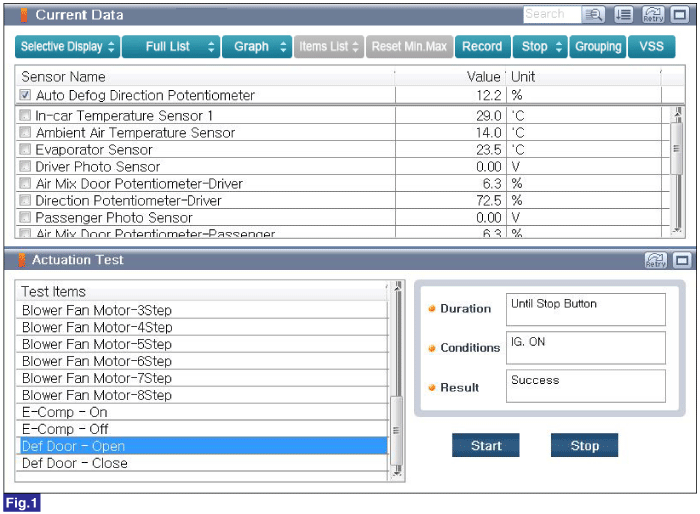The width and height of the screenshot is (700, 514).
Task: Click the Retry icon in Actuation Test header
Action: pos(656,260)
